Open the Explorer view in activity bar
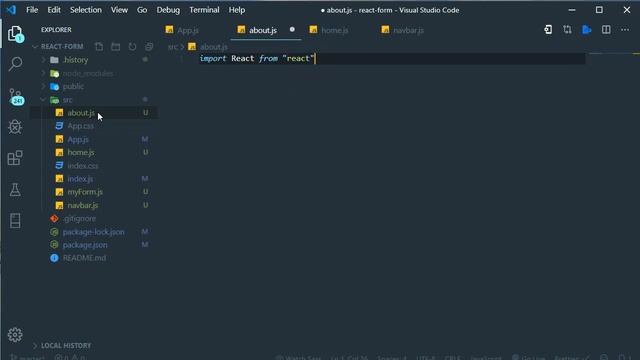The image size is (640, 360). 15,33
